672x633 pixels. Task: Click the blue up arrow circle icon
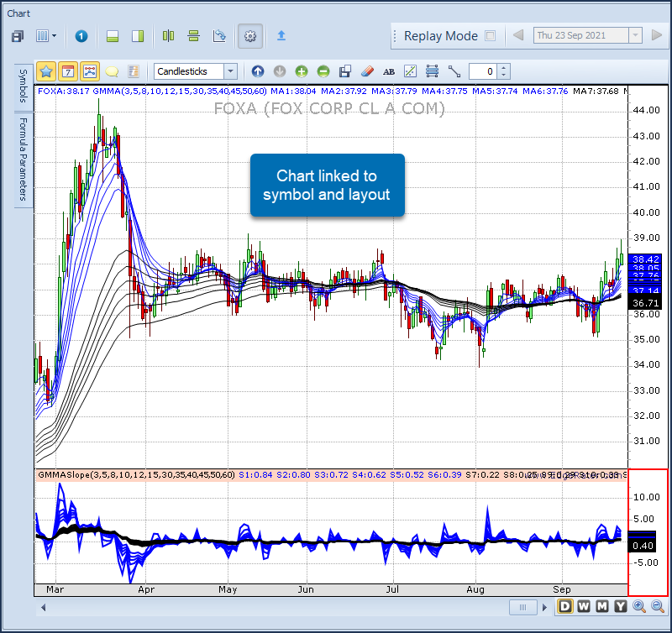(x=258, y=71)
